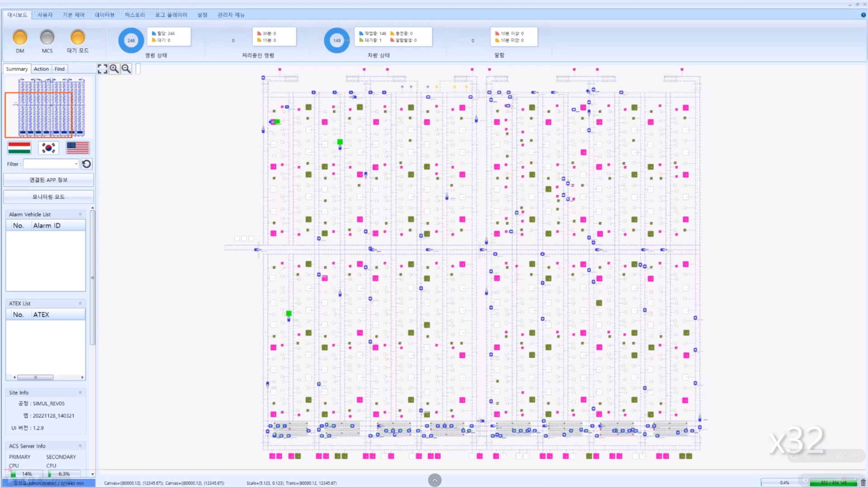This screenshot has width=868, height=488.
Task: Click the minimap overview thumbnail
Action: click(x=49, y=107)
